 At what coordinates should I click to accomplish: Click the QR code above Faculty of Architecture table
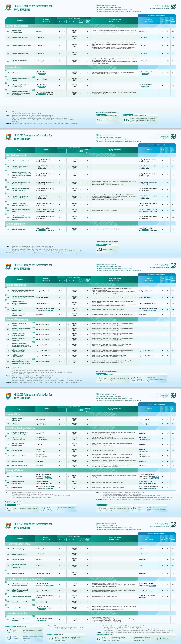173,7
